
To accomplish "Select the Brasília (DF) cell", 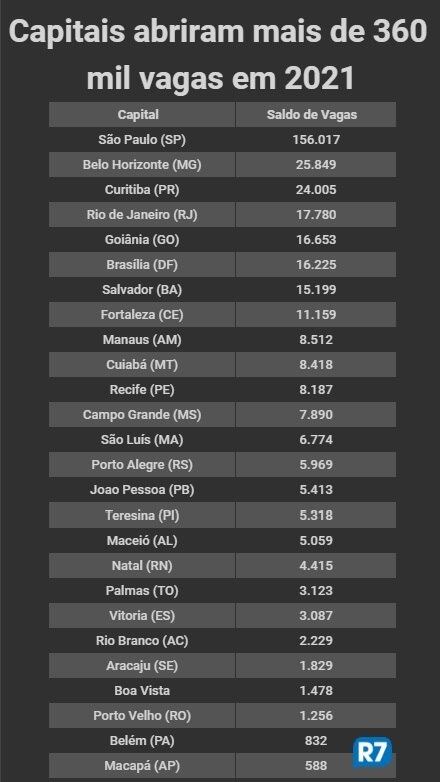I will coord(142,264).
